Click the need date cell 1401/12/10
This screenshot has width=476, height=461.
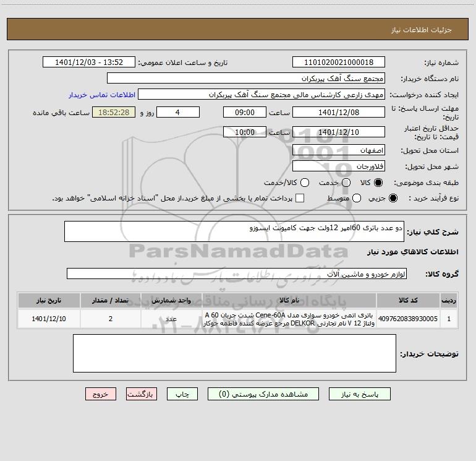49,319
